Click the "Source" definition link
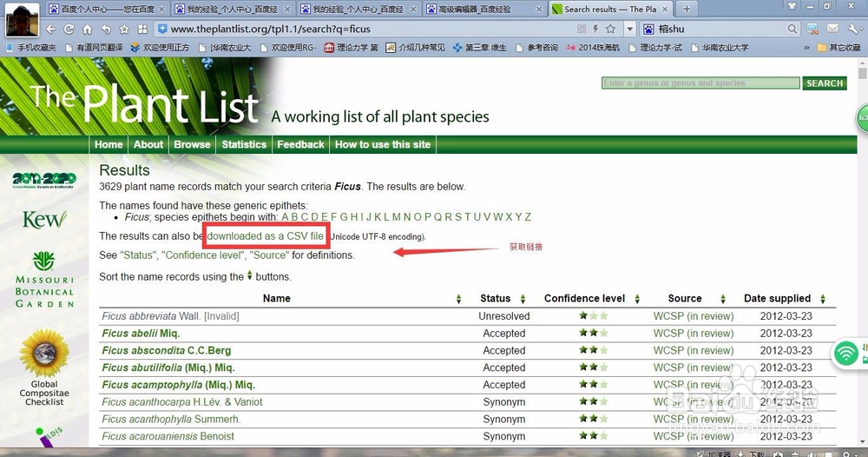 270,255
